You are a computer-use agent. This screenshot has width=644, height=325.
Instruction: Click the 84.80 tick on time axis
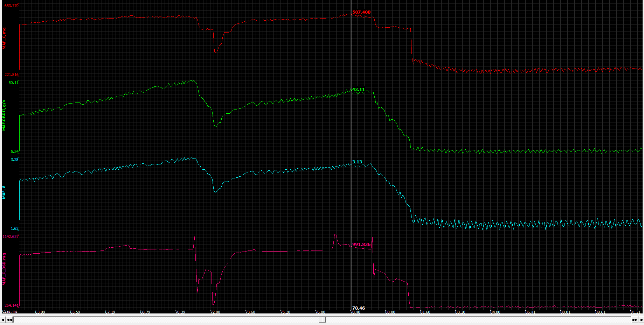tap(495, 312)
